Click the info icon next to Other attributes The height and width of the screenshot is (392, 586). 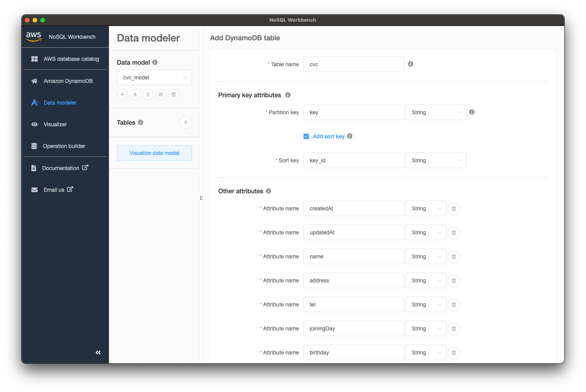coord(269,191)
